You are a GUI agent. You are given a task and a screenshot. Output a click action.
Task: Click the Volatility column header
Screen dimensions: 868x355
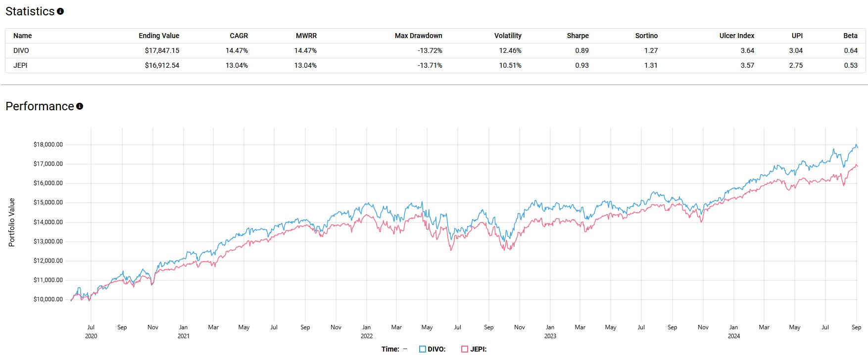tap(508, 36)
